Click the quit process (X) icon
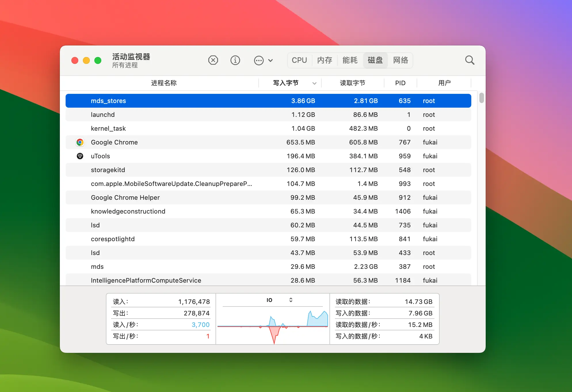 click(213, 60)
